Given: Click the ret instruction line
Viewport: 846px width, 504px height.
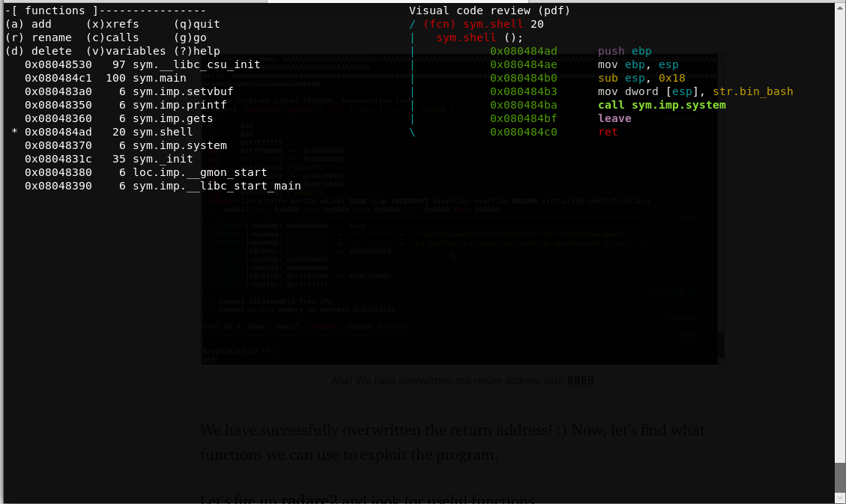Looking at the screenshot, I should coord(608,132).
